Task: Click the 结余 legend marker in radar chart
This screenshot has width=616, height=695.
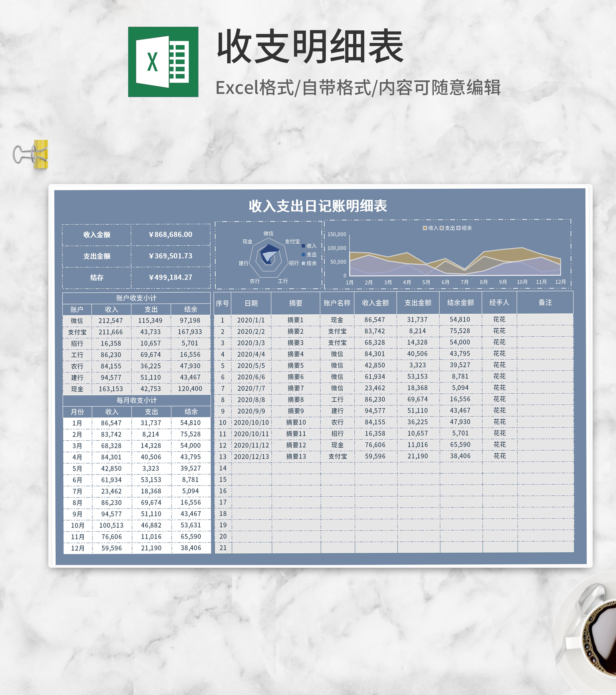Action: coord(304,263)
